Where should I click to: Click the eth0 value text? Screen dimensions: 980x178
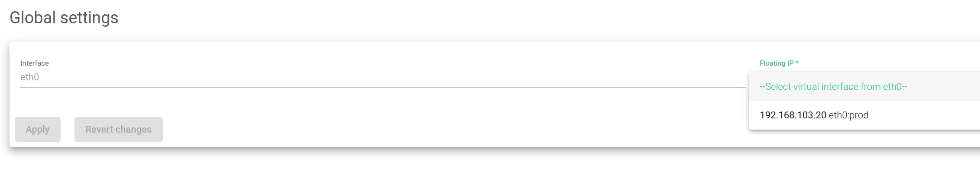pyautogui.click(x=30, y=77)
